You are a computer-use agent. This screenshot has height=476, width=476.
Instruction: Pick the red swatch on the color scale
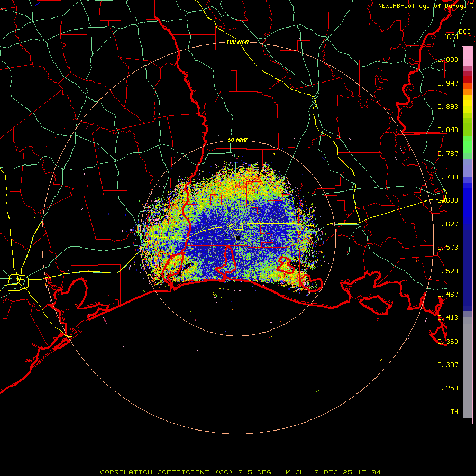click(x=467, y=79)
